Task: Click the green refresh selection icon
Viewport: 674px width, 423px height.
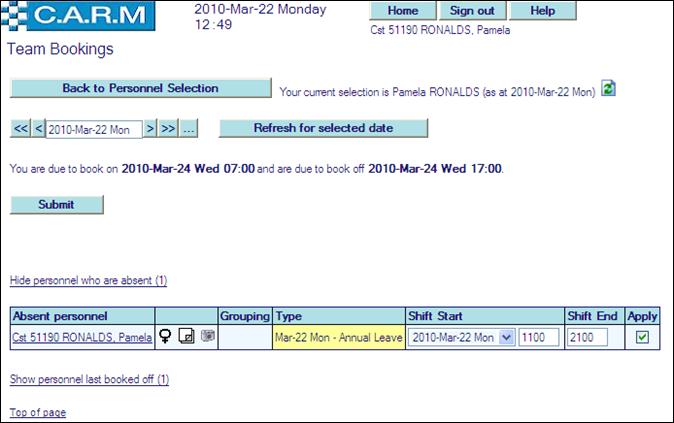Action: (608, 89)
